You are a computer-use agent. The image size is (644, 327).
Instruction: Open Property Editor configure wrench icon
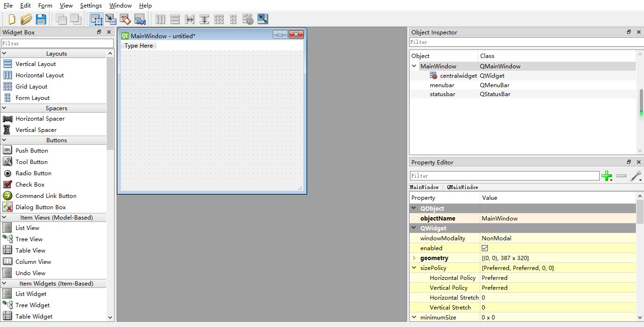pyautogui.click(x=636, y=176)
